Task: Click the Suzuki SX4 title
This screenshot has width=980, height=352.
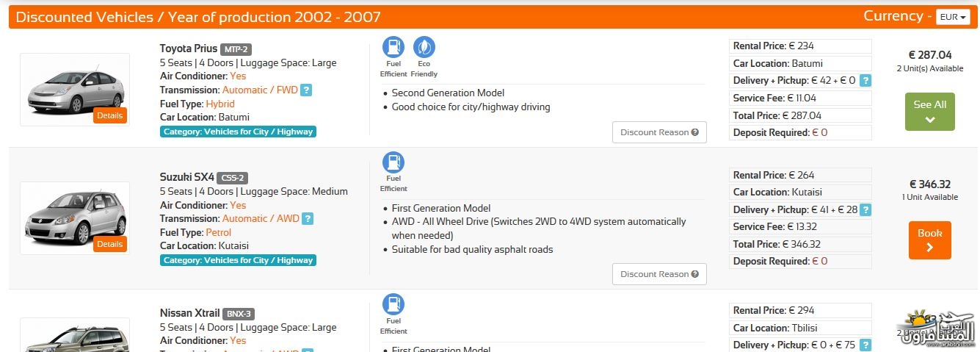Action: 186,177
